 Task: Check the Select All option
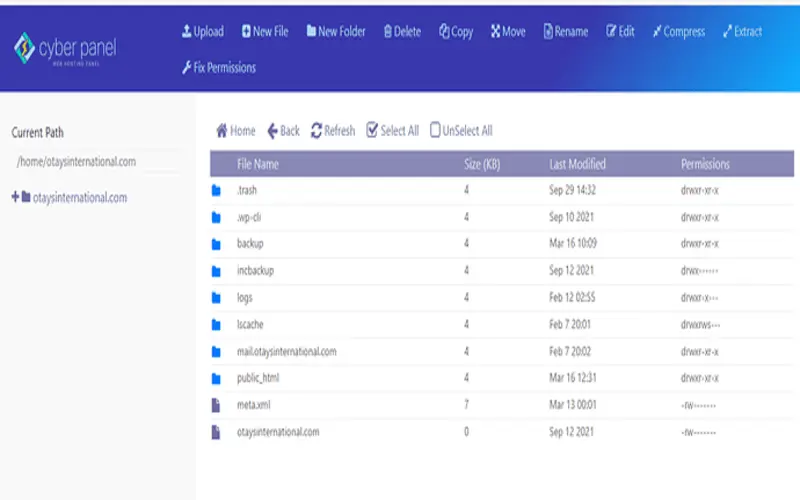click(x=392, y=131)
